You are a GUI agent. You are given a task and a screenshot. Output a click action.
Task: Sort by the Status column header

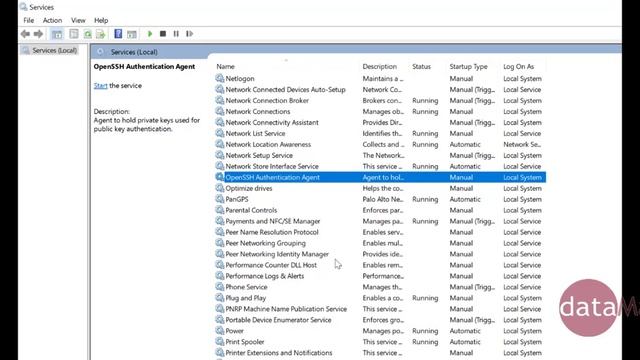tap(421, 67)
